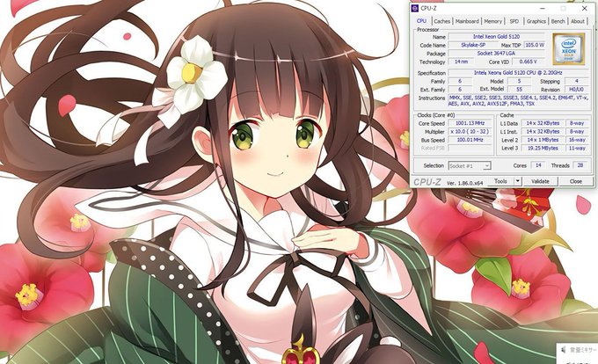Click the Stepping value 4
This screenshot has height=364, width=598.
pos(576,81)
